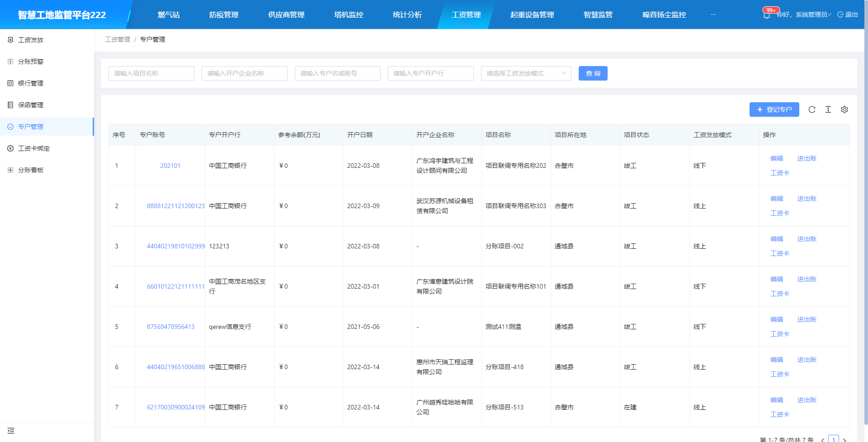The width and height of the screenshot is (868, 442).
Task: Click the 退出 logout button
Action: (848, 14)
